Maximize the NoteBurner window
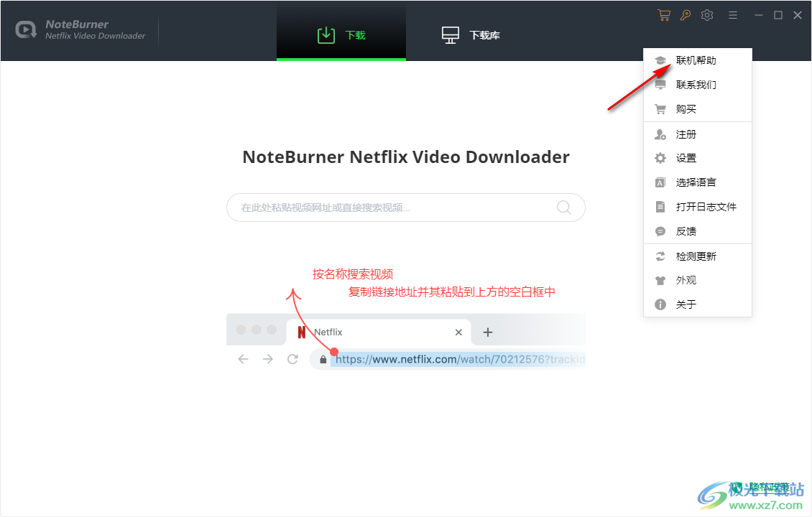The width and height of the screenshot is (812, 517). point(778,15)
